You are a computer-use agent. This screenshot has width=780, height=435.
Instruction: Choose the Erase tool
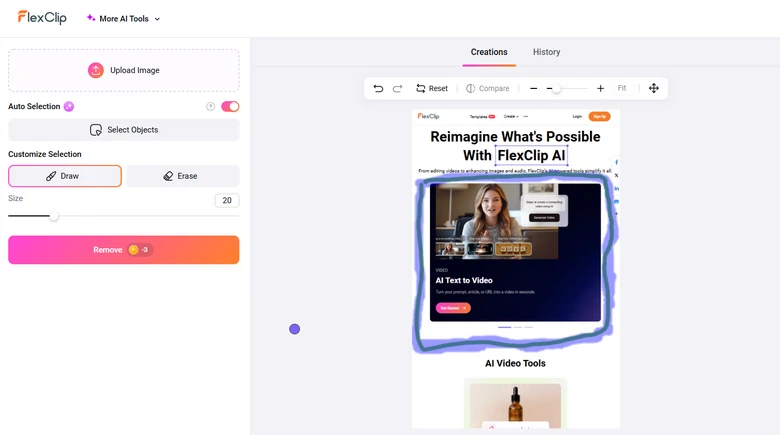[x=182, y=176]
